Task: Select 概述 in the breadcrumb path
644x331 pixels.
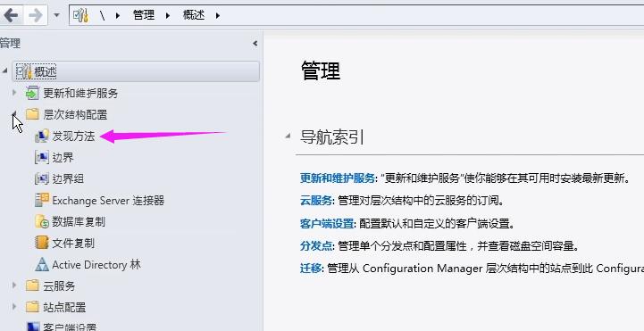Action: click(194, 15)
